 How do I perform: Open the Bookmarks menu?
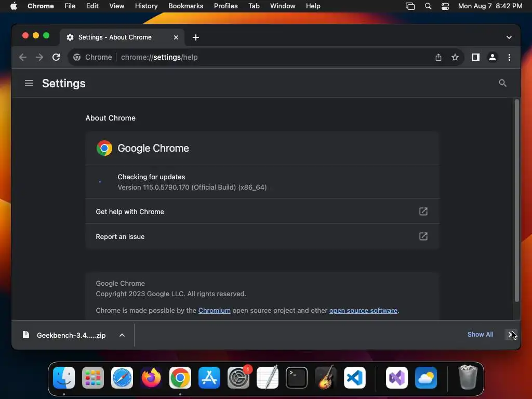tap(185, 6)
